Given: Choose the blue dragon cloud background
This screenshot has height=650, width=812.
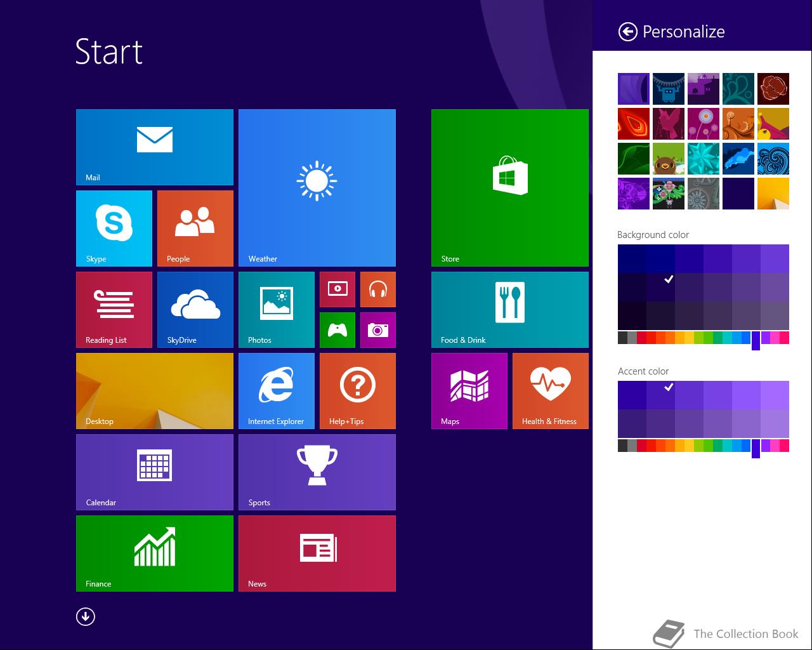Looking at the screenshot, I should (x=738, y=159).
